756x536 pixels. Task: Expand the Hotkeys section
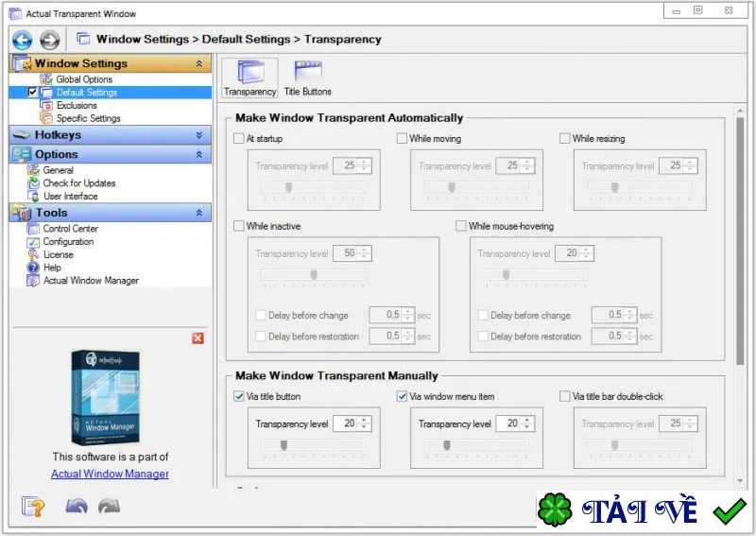point(199,135)
